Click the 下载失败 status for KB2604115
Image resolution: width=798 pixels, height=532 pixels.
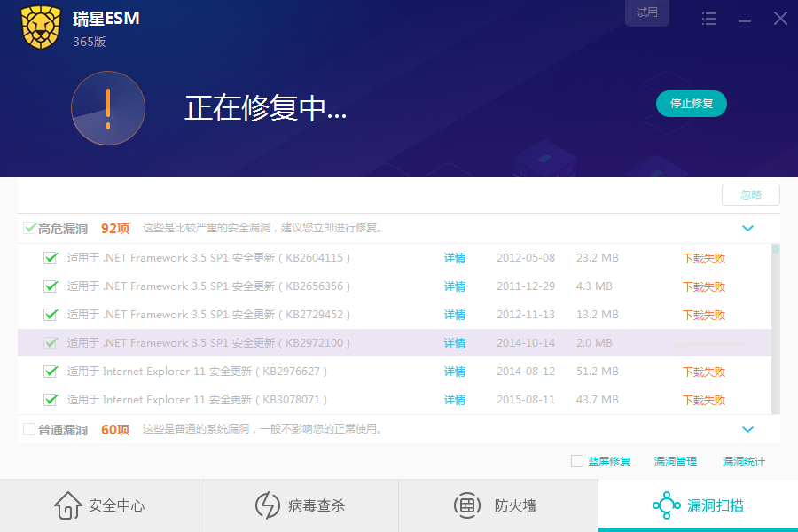coord(704,258)
